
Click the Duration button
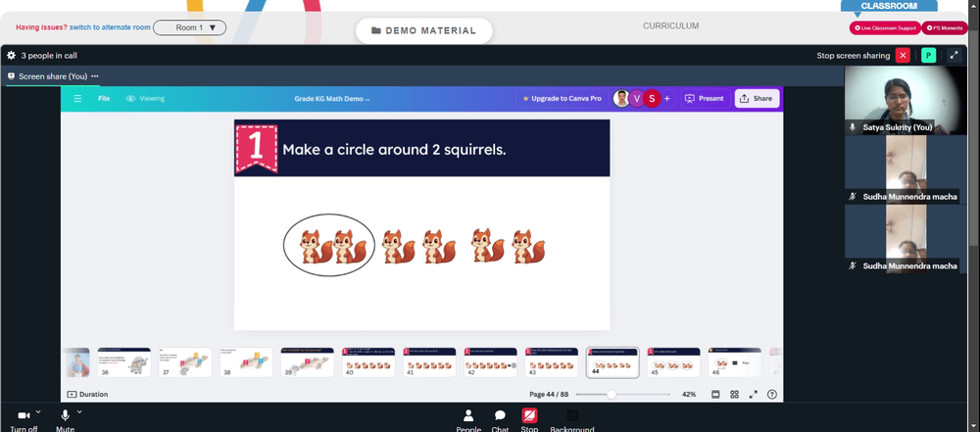87,395
